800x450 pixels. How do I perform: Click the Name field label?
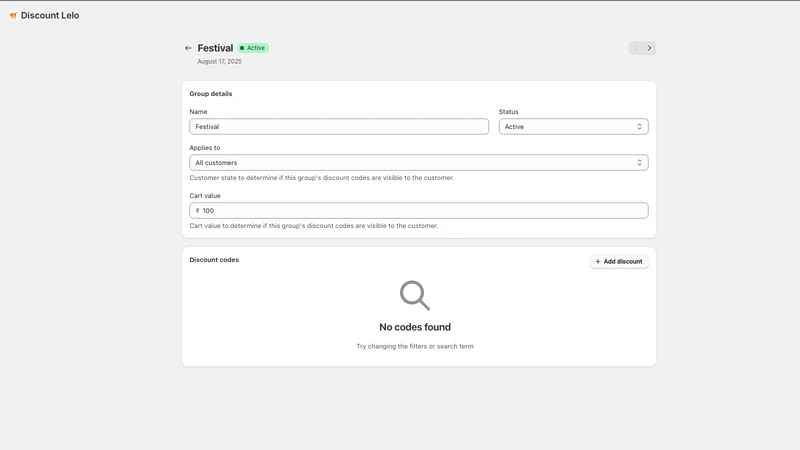198,112
